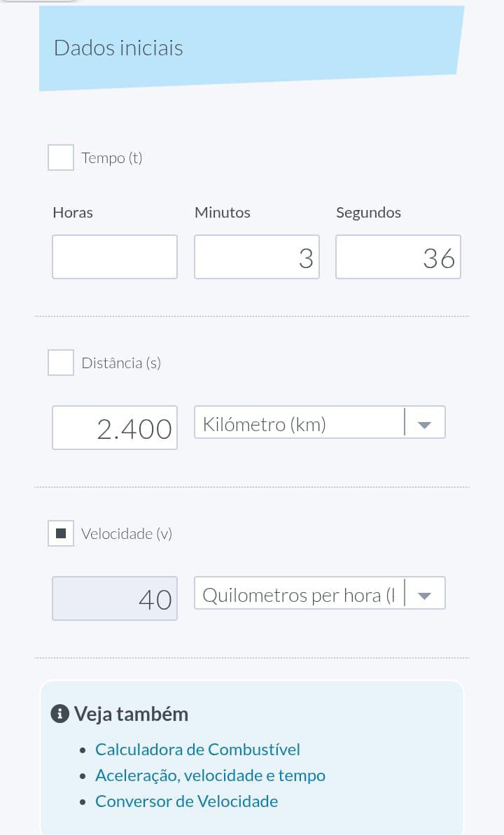Click the info icon beside Veja também

tap(60, 714)
